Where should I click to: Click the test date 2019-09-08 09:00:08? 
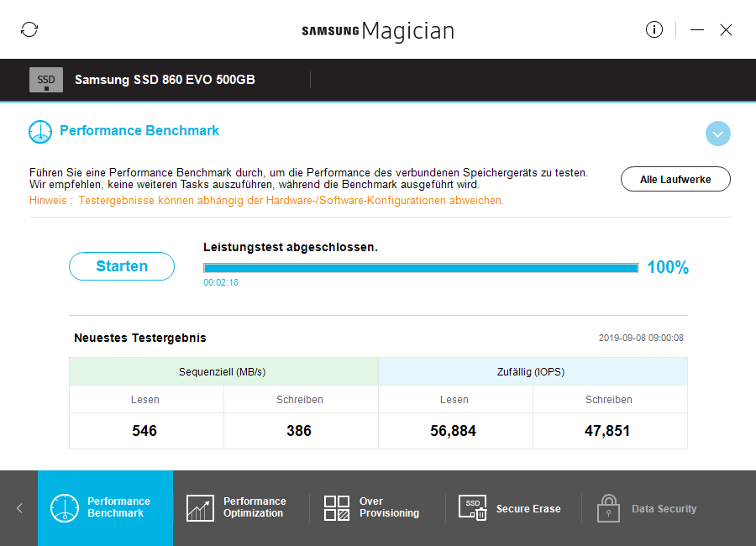(641, 339)
